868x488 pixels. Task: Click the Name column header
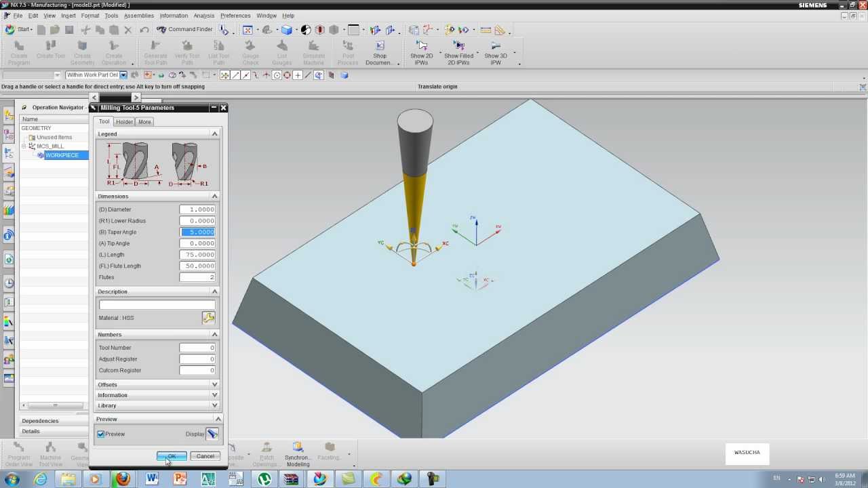tap(54, 119)
